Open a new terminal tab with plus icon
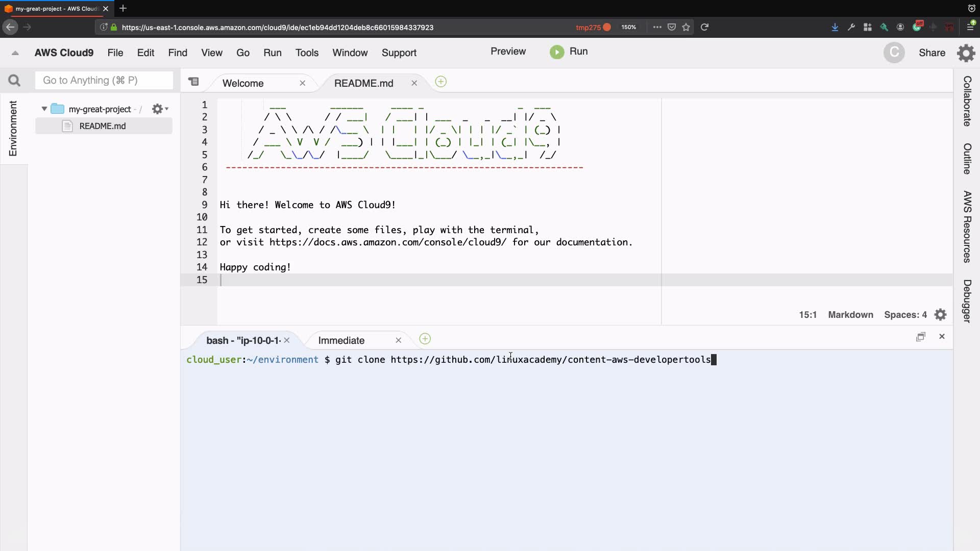 425,339
